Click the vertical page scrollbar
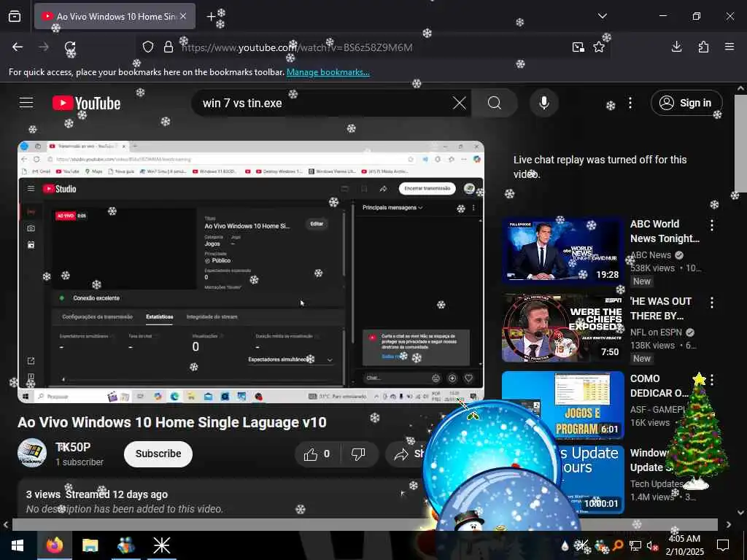Image resolution: width=747 pixels, height=560 pixels. click(740, 143)
